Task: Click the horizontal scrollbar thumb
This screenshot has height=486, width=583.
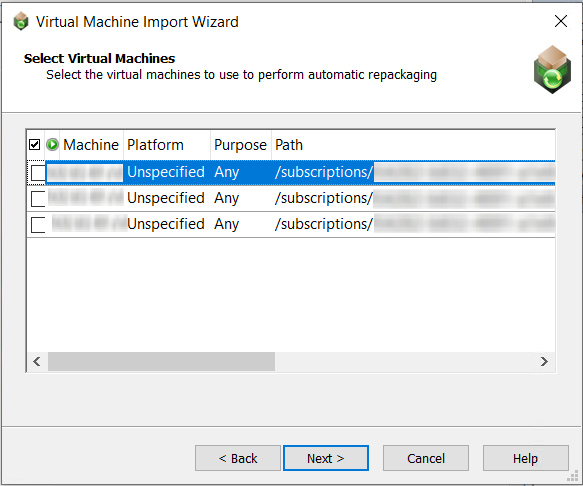Action: pyautogui.click(x=161, y=361)
